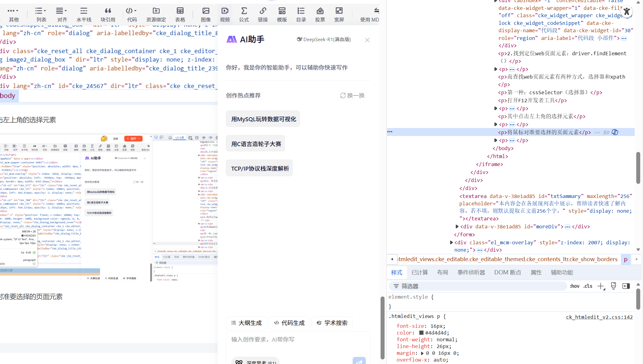
Task: Click 用MySQL玩转数据可视化 suggestion
Action: [263, 119]
